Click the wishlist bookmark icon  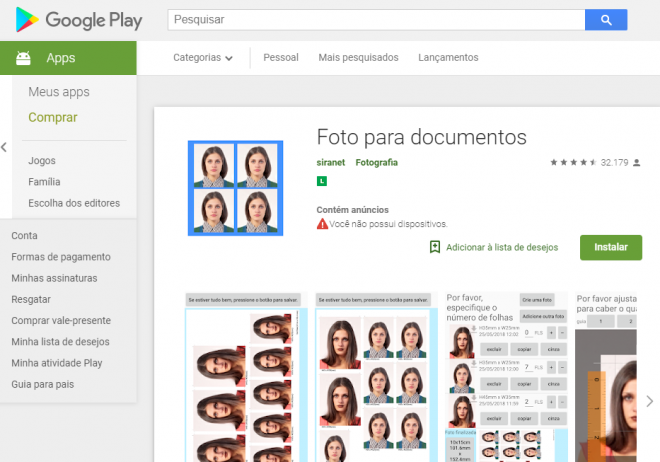click(x=435, y=247)
